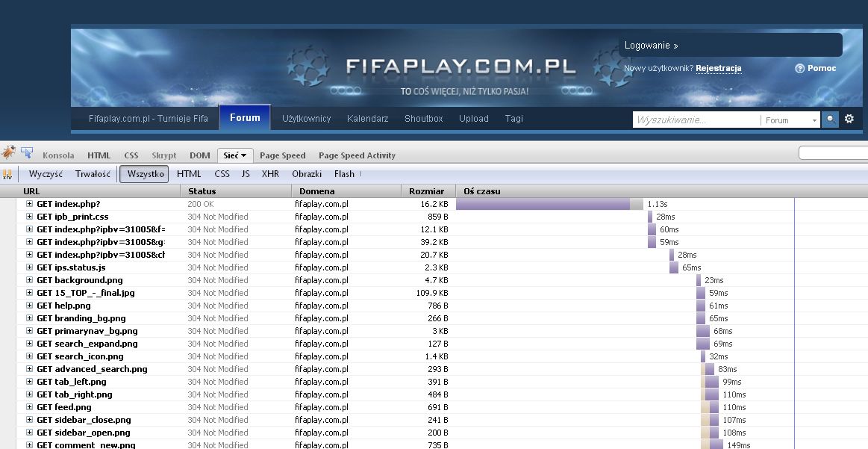Image resolution: width=868 pixels, height=449 pixels.
Task: Open the Page Speed tab
Action: click(x=282, y=155)
